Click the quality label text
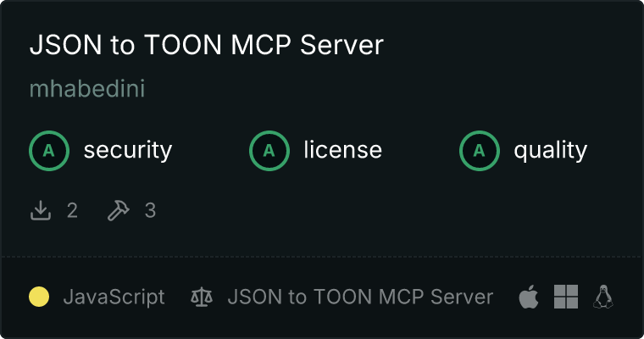This screenshot has height=339, width=644. pyautogui.click(x=551, y=150)
